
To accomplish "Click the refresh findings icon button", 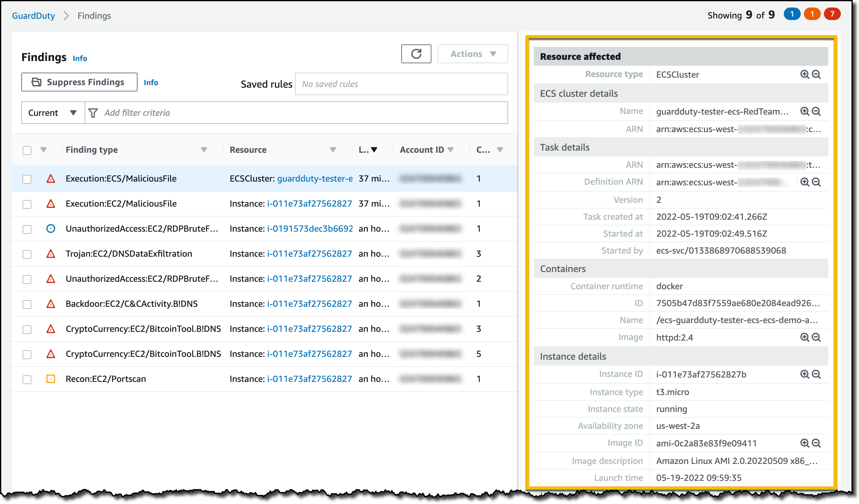I will [x=416, y=54].
